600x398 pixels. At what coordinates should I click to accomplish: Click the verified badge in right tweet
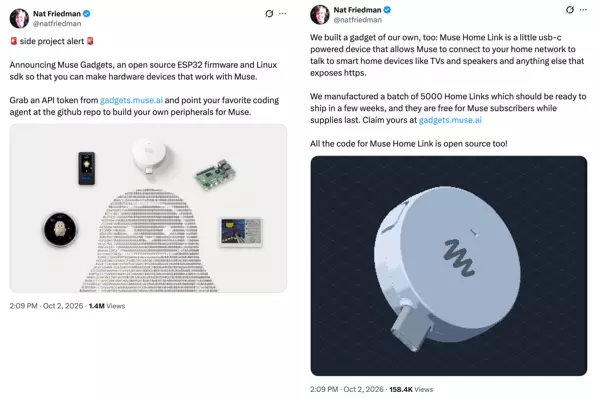coord(387,10)
